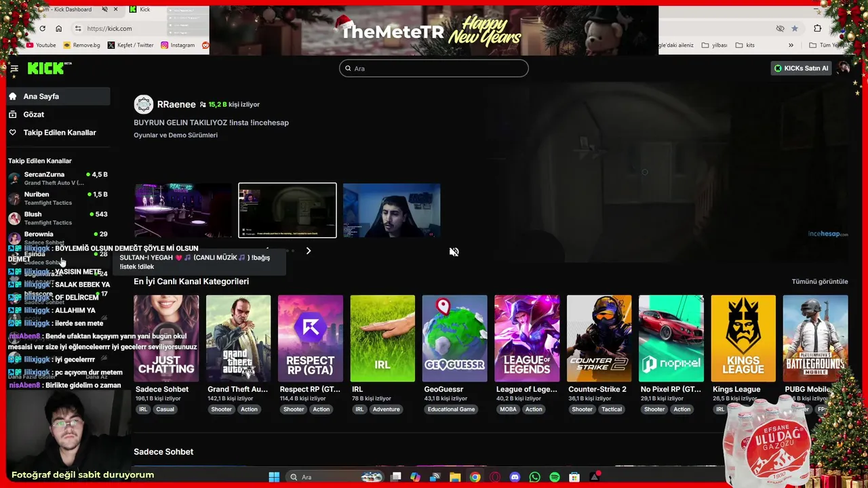Open RRaenee channel name link

click(176, 104)
